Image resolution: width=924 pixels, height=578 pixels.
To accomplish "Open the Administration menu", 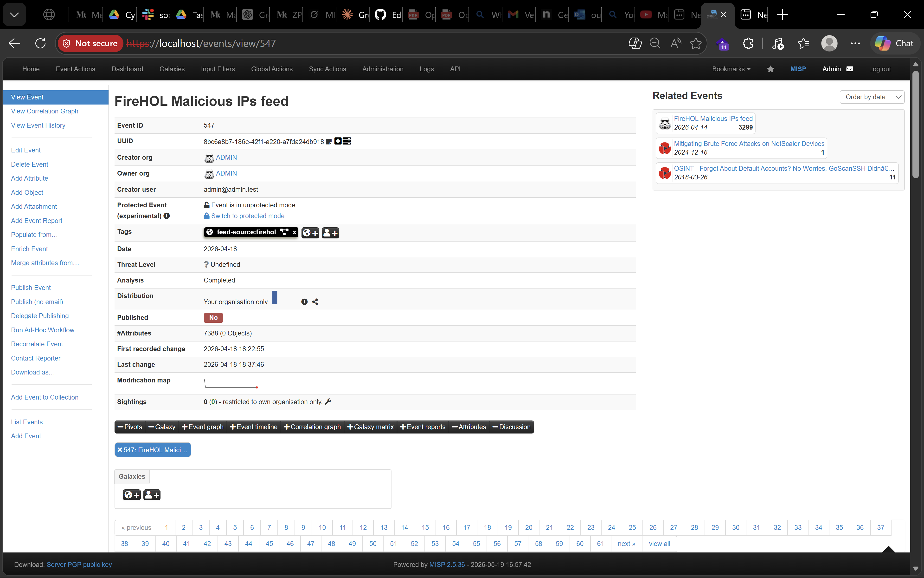I will point(383,69).
